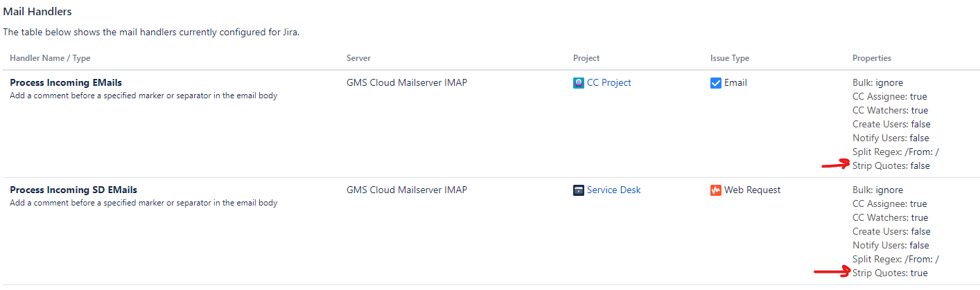Click the GMS Cloud Mailserver IMAP cell for Process Incoming EMails

[x=407, y=82]
